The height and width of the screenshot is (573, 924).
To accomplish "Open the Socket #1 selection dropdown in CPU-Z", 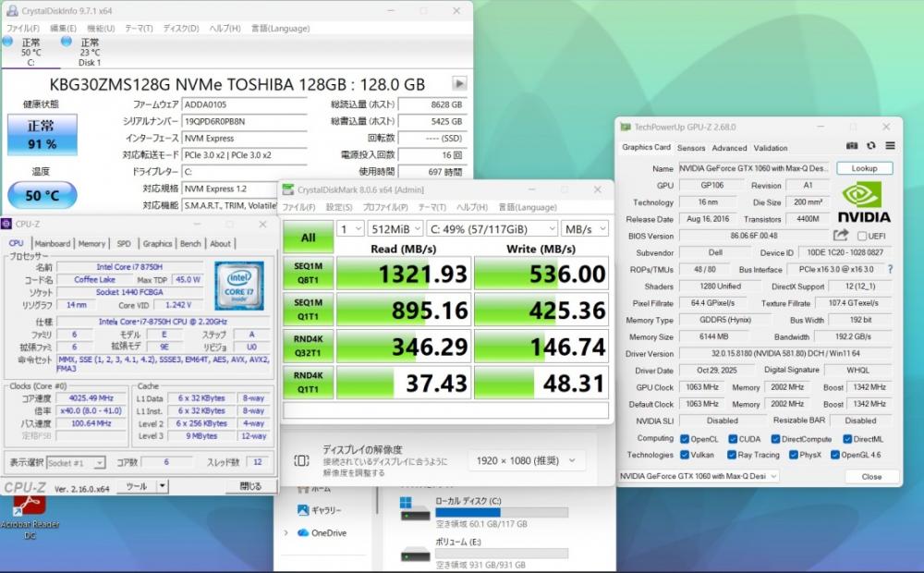I will [x=76, y=463].
